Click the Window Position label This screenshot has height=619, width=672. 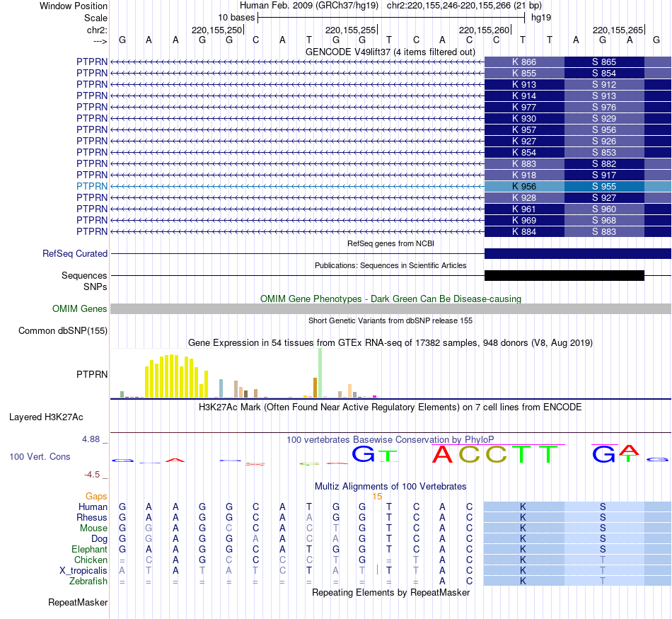pyautogui.click(x=74, y=6)
